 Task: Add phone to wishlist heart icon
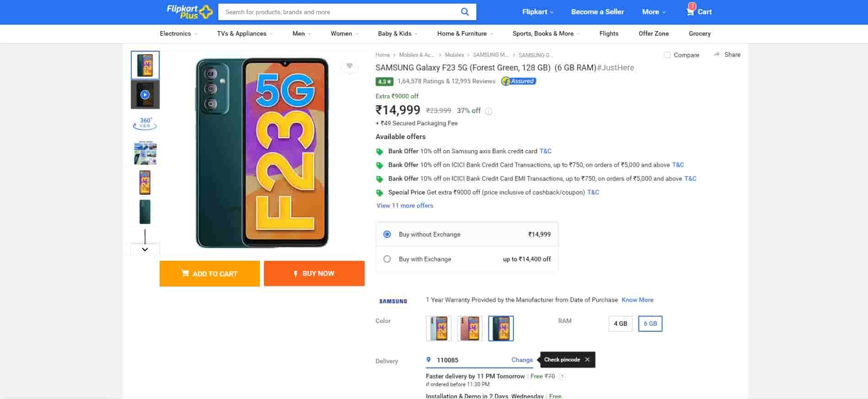click(349, 66)
